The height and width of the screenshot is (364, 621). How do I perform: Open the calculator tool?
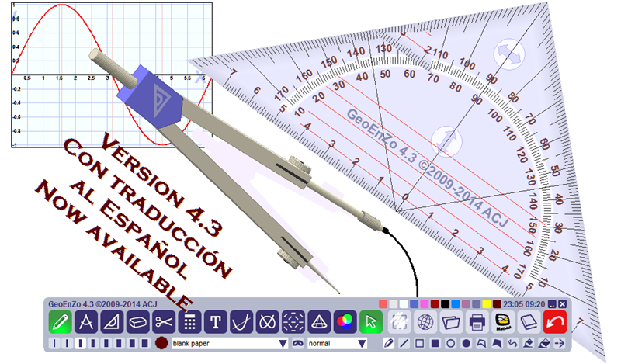(x=189, y=321)
